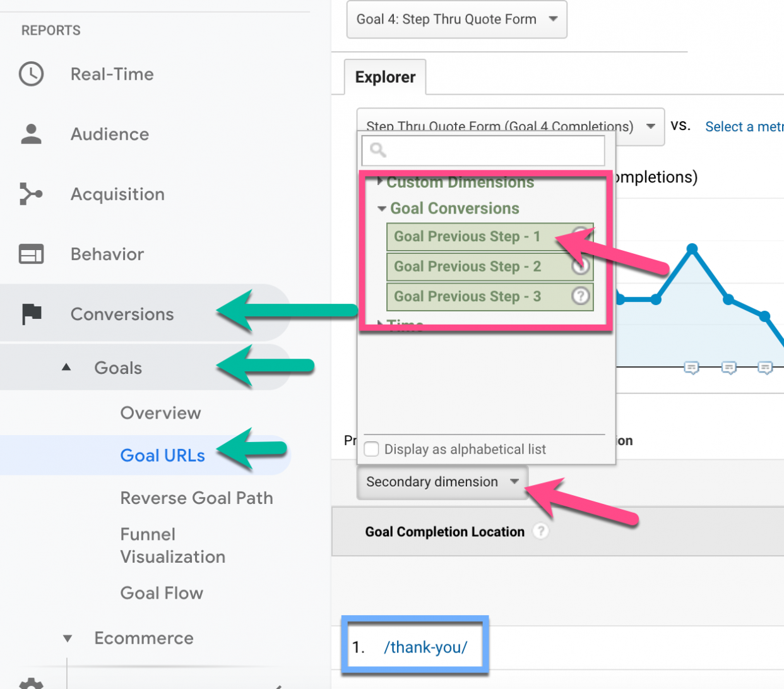This screenshot has width=784, height=689.
Task: Click the Goals menu label
Action: [118, 368]
